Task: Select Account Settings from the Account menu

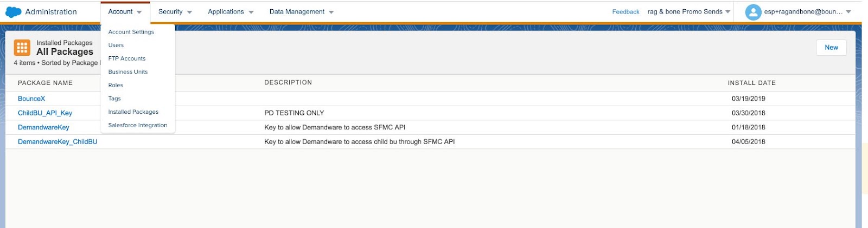Action: point(131,32)
